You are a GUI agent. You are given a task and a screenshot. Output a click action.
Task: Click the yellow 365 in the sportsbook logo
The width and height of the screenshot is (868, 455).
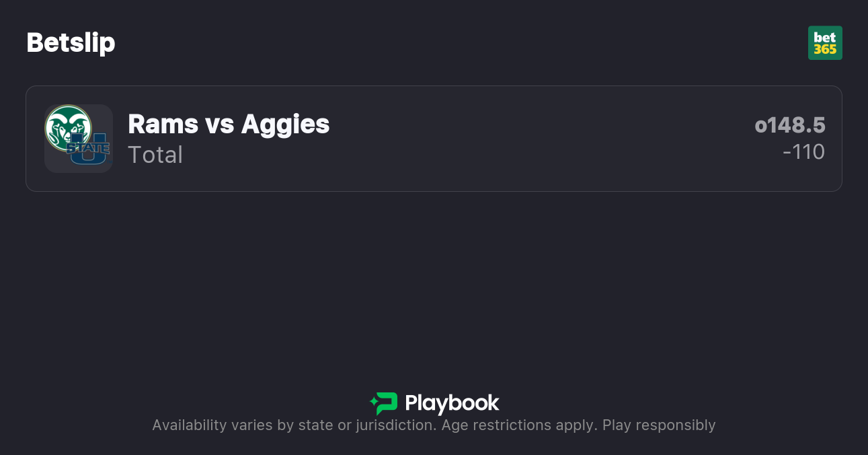[825, 50]
